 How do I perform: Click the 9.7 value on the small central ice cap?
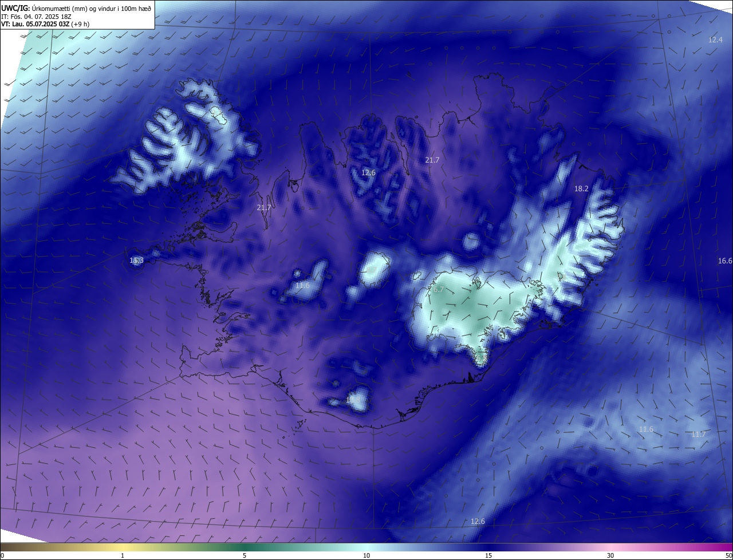tap(372, 269)
